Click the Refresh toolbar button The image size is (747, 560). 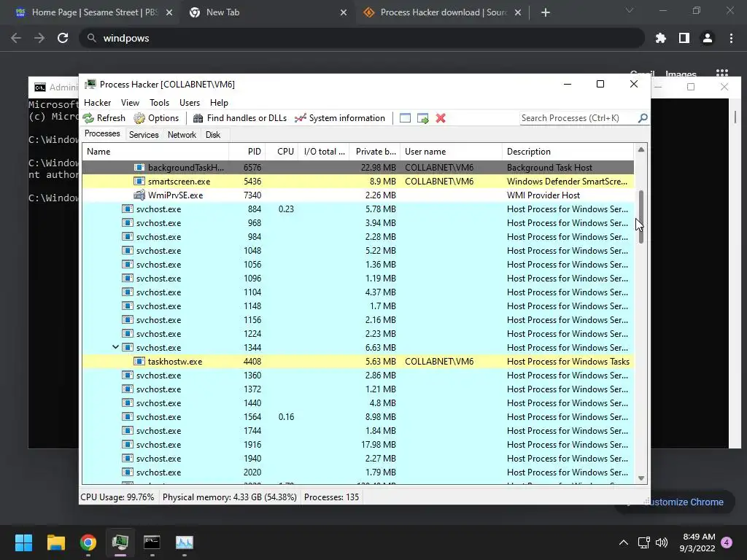point(104,118)
